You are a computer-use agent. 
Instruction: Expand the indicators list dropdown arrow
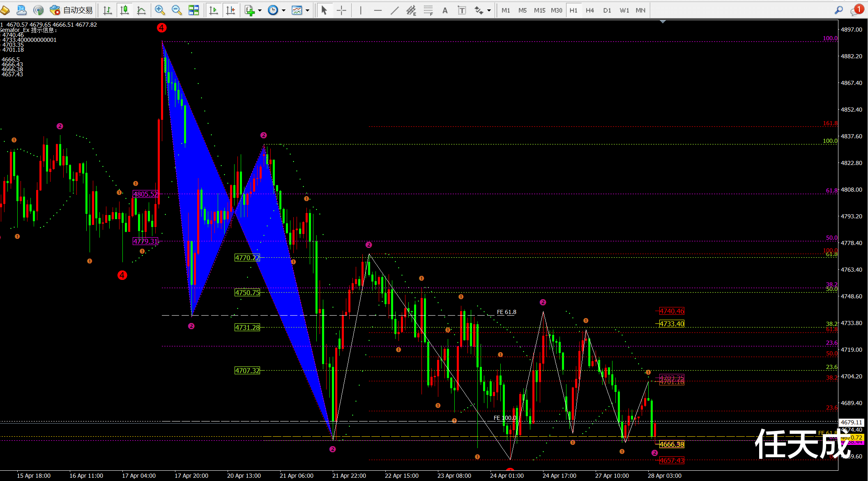click(260, 11)
